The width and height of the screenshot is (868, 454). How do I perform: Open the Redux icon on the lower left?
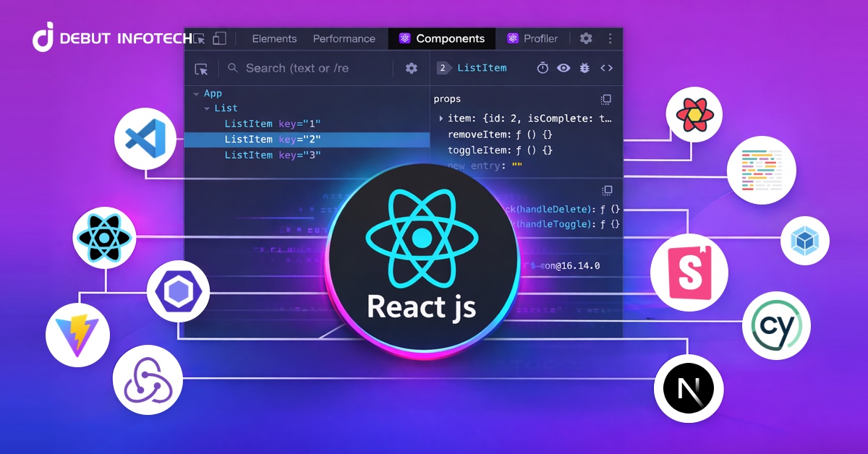(148, 378)
